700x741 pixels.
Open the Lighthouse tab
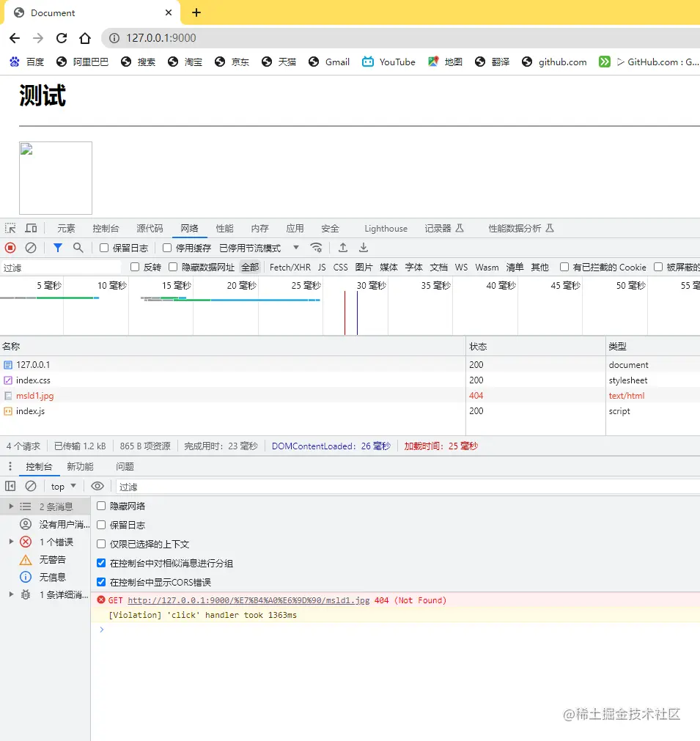point(386,228)
